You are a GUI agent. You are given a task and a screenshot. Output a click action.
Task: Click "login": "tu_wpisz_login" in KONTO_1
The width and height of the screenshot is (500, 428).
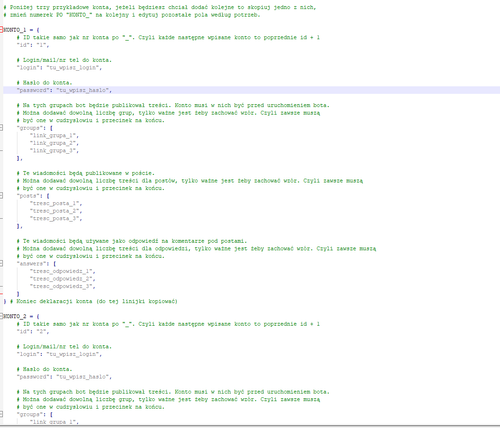(59, 68)
